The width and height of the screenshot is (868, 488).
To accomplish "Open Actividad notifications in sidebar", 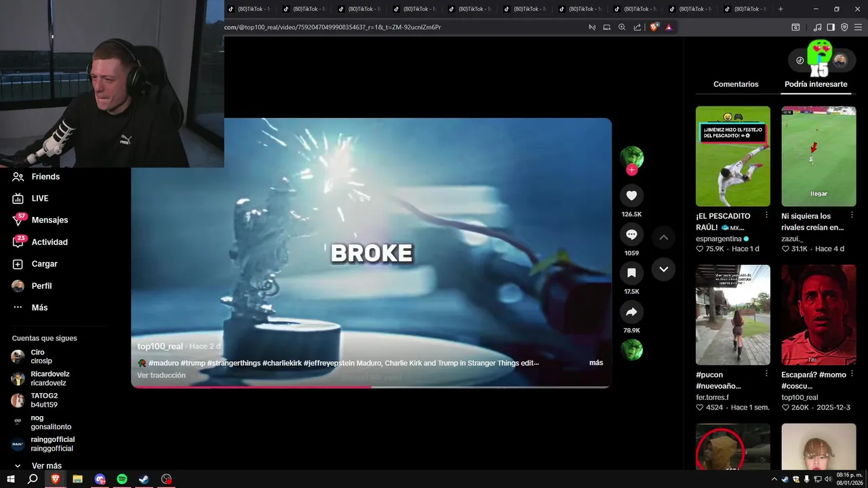I will 40,242.
